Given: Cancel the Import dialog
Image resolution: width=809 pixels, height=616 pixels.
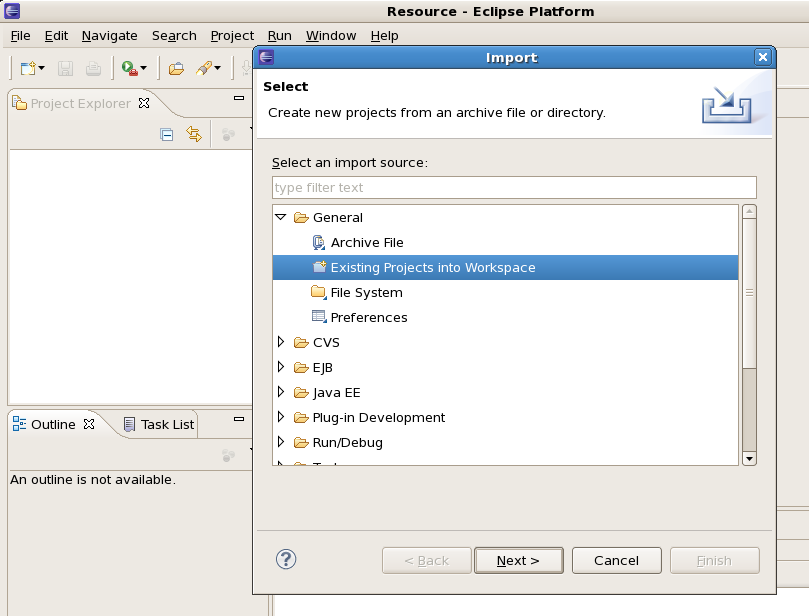Looking at the screenshot, I should tap(616, 560).
